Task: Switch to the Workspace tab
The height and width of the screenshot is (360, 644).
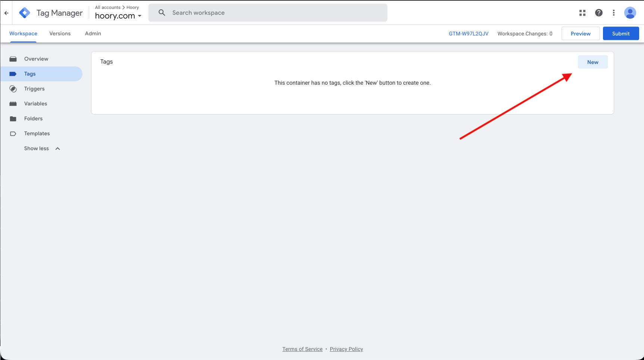Action: point(23,34)
